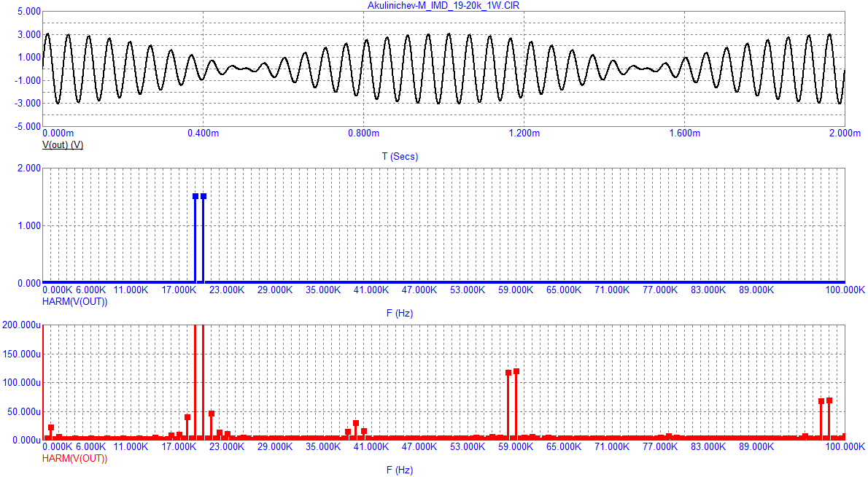Click the blue HARM(V(OUT)) trace label
Image resolution: width=868 pixels, height=477 pixels.
coord(74,301)
